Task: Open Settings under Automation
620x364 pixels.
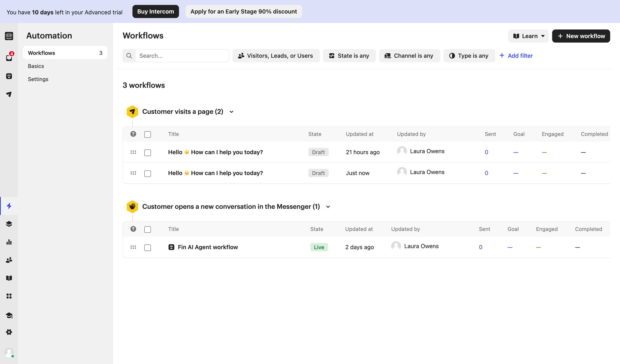Action: click(x=38, y=79)
